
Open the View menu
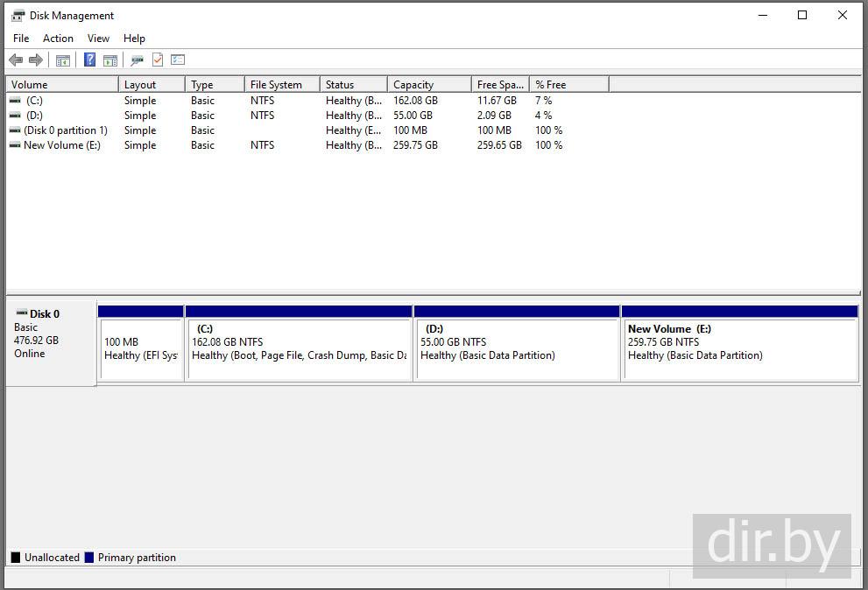[98, 39]
